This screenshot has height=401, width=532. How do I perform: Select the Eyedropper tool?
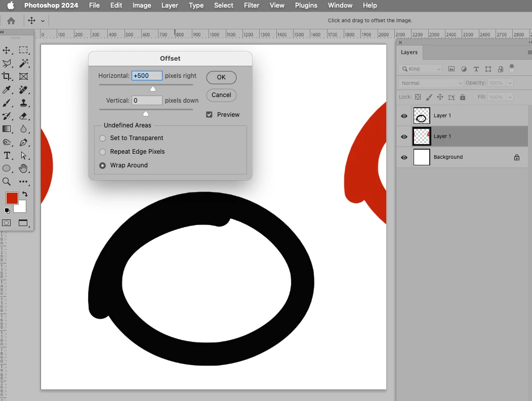(7, 90)
